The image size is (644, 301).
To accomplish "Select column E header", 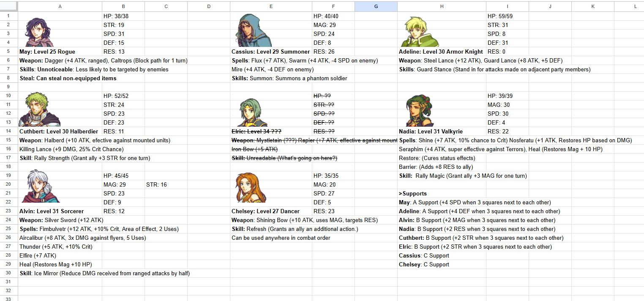I will point(271,6).
